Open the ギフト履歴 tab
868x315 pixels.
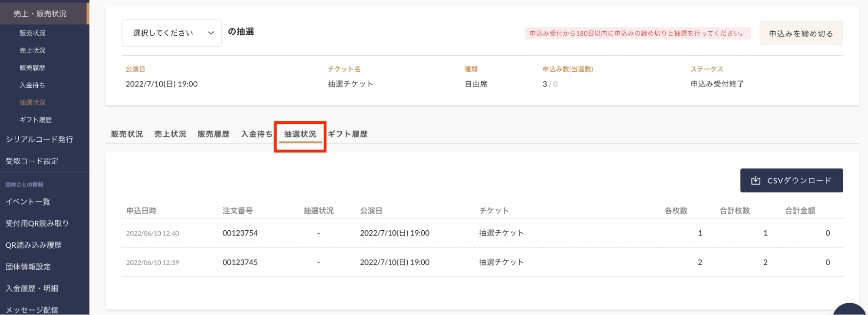[x=347, y=134]
